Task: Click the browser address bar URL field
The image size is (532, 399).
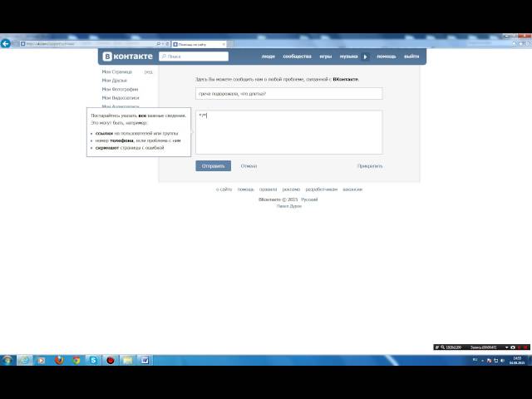Action: coord(88,44)
